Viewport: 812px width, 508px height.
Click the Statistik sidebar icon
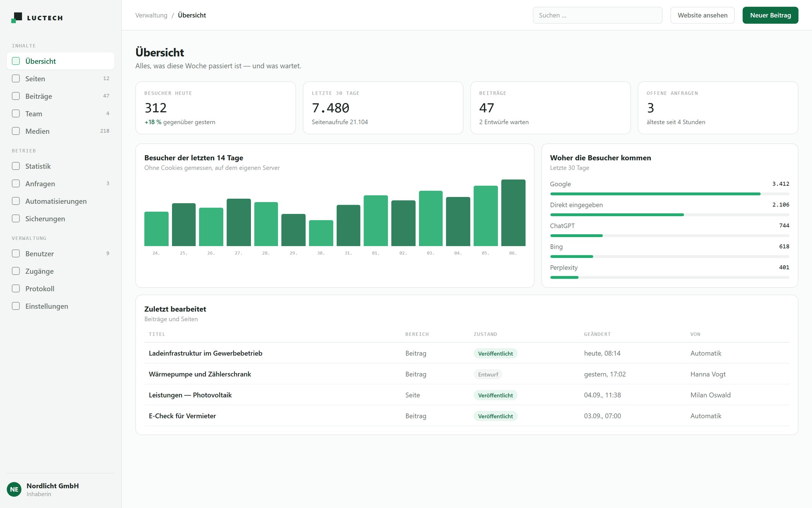coord(16,166)
